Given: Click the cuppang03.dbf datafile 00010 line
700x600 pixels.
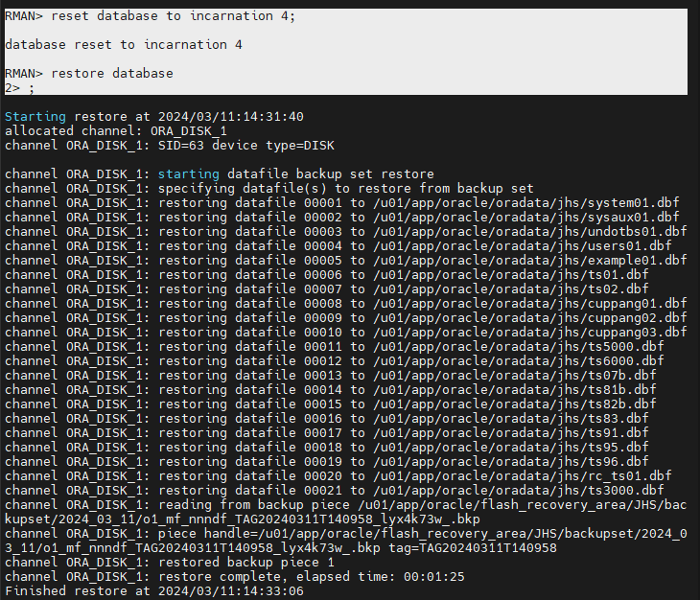Looking at the screenshot, I should [346, 332].
